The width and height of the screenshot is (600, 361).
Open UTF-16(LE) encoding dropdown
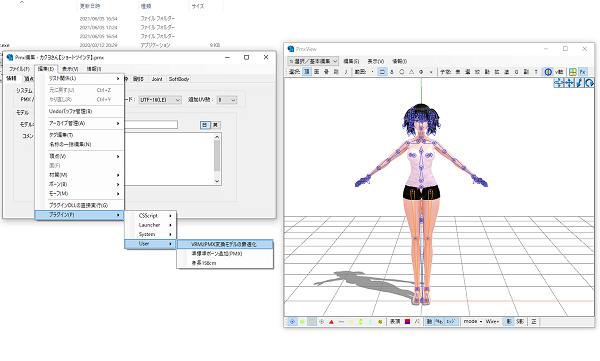point(160,100)
